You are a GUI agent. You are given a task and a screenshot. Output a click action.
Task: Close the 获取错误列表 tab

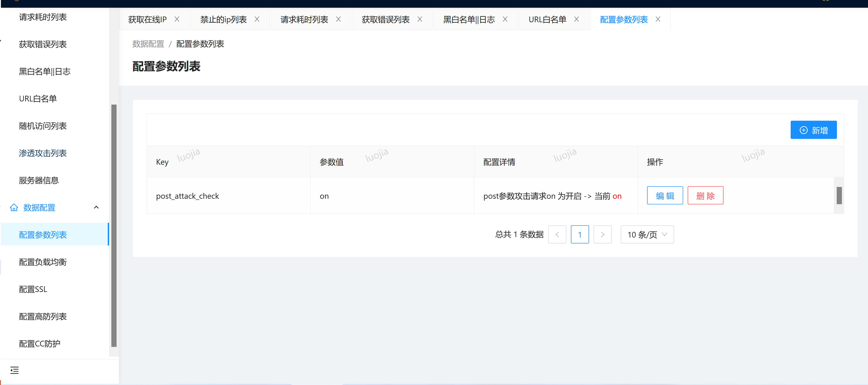point(420,19)
